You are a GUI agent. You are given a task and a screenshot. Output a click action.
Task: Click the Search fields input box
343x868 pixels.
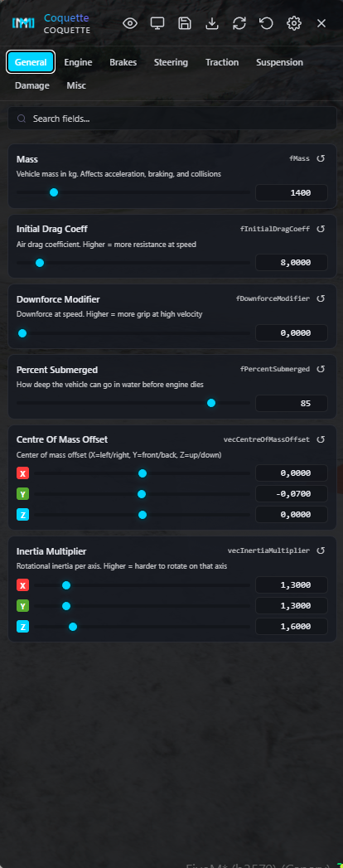click(172, 119)
